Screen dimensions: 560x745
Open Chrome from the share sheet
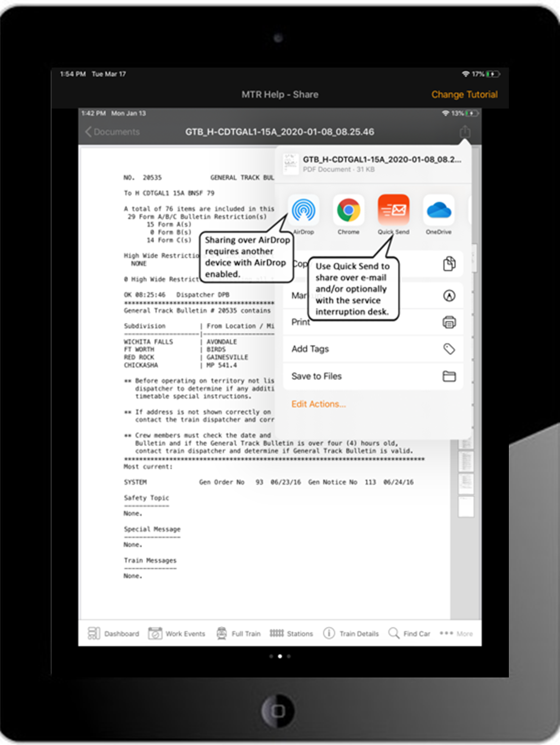tap(349, 211)
